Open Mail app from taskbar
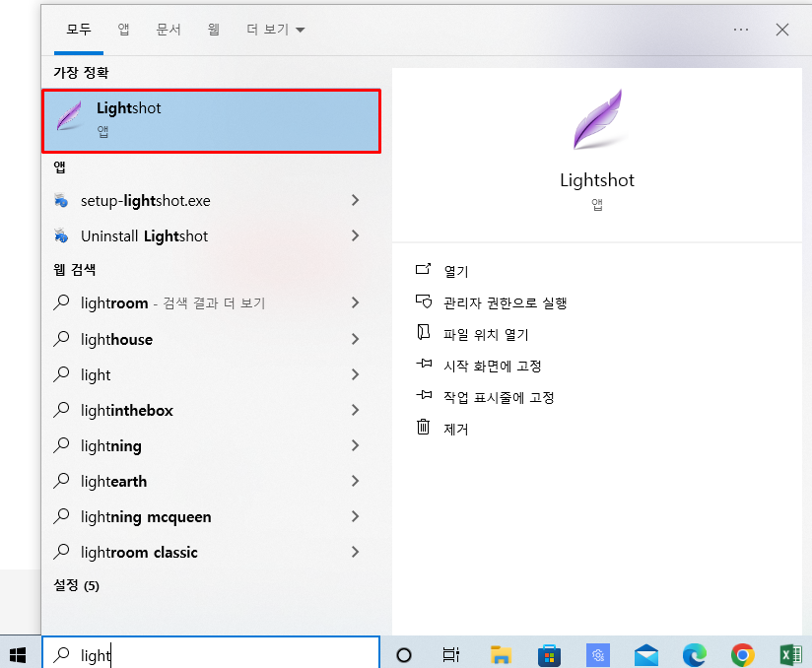 tap(645, 655)
